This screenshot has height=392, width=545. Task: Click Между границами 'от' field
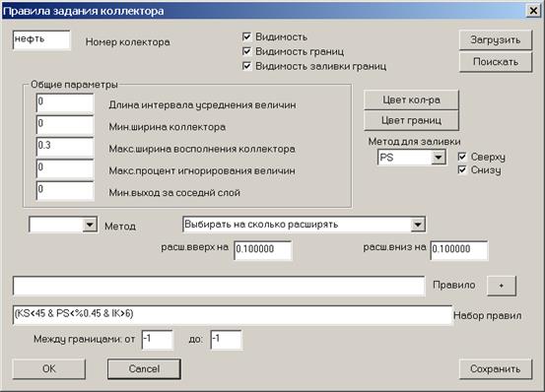[157, 340]
